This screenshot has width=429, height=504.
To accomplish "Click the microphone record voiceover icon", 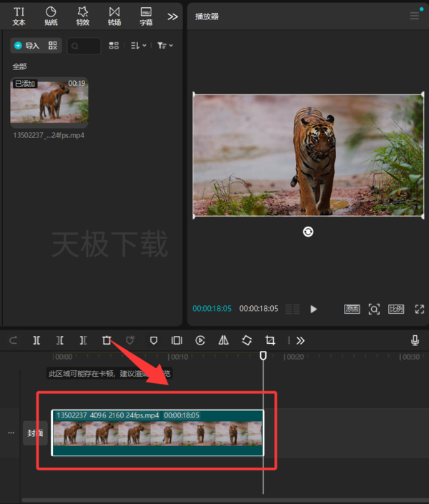I will 415,340.
